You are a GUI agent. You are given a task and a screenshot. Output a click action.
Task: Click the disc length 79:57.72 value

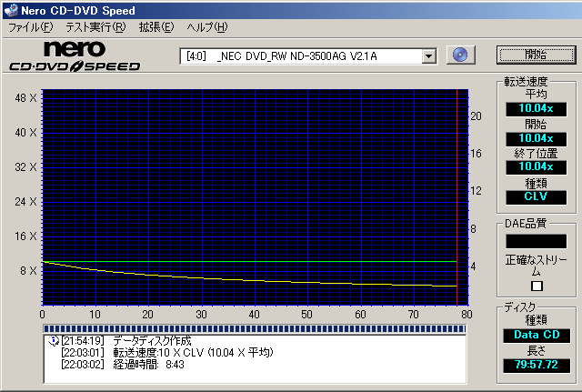point(537,366)
